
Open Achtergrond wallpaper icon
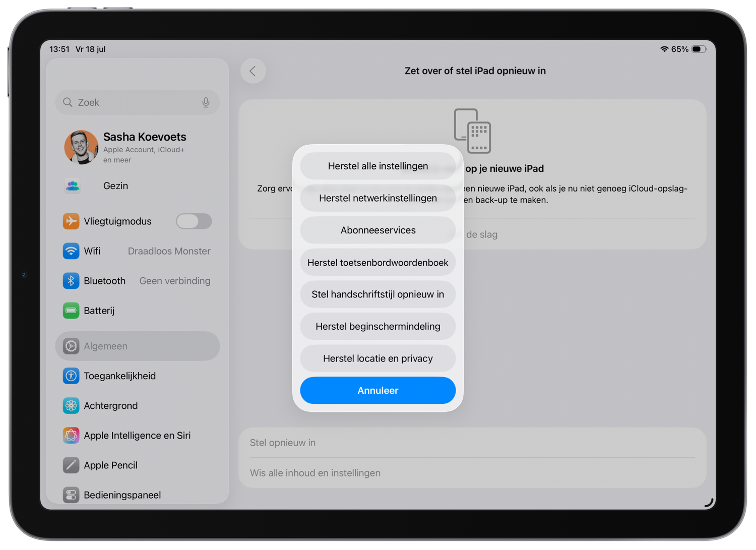(71, 405)
